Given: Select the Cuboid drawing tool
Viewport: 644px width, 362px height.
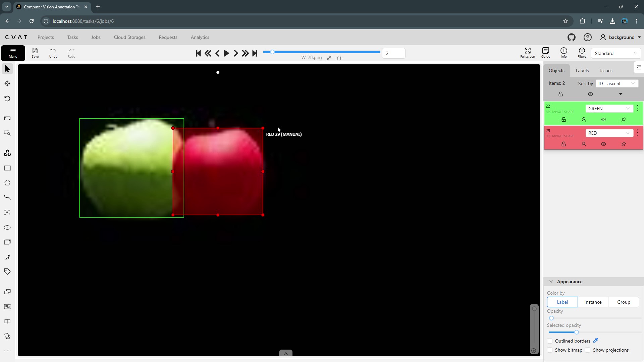Looking at the screenshot, I should [x=7, y=242].
